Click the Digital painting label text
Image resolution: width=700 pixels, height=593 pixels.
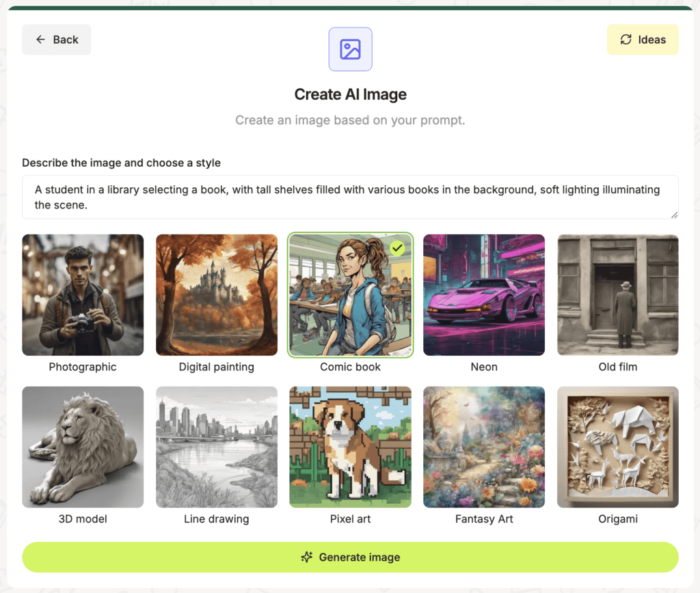217,367
